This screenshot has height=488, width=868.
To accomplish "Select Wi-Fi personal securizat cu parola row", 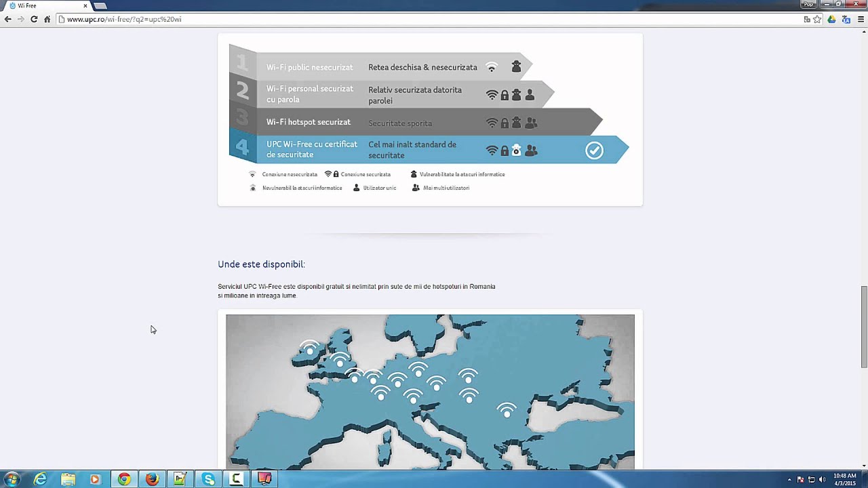I will (392, 94).
